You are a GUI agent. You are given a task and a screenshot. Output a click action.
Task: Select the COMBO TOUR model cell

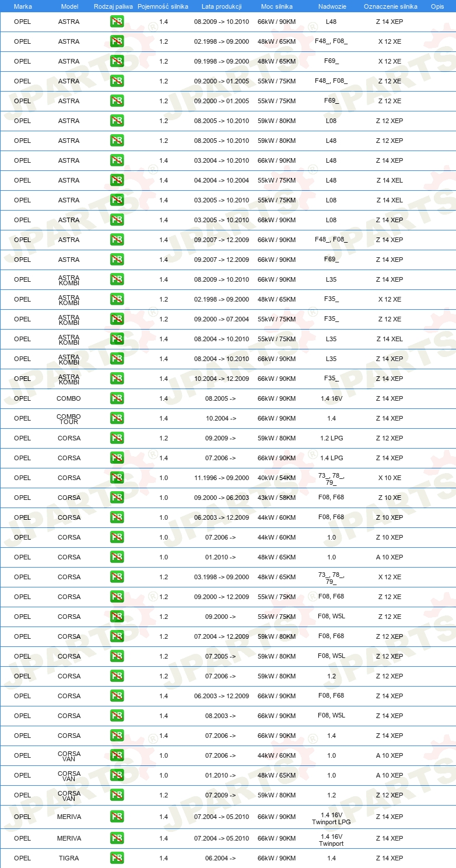click(x=69, y=419)
